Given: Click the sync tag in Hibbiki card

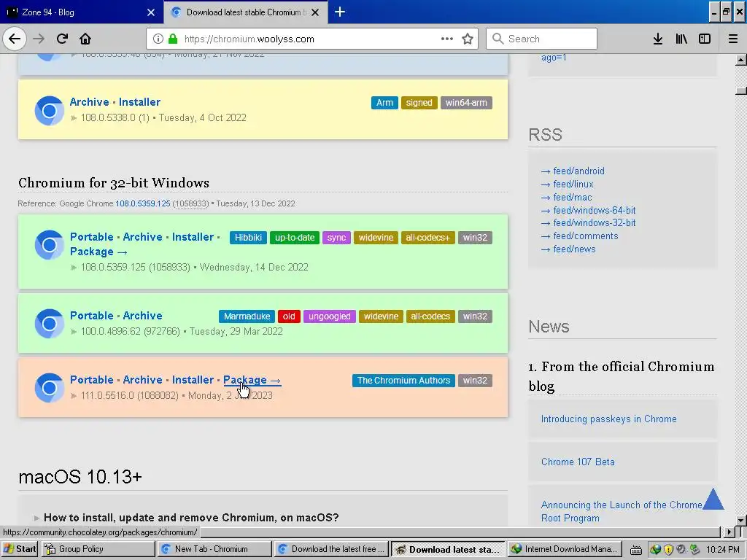Looking at the screenshot, I should pos(336,238).
